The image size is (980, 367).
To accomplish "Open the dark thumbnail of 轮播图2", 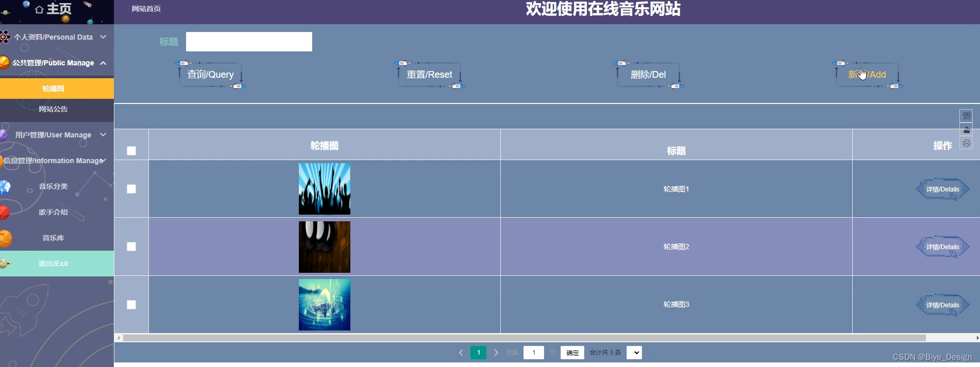I will [325, 247].
